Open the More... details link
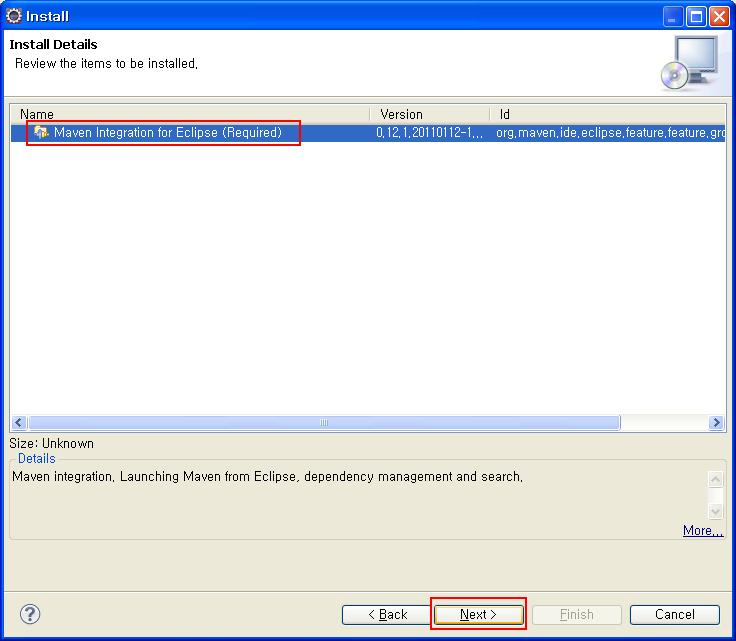This screenshot has height=641, width=736. pos(703,530)
